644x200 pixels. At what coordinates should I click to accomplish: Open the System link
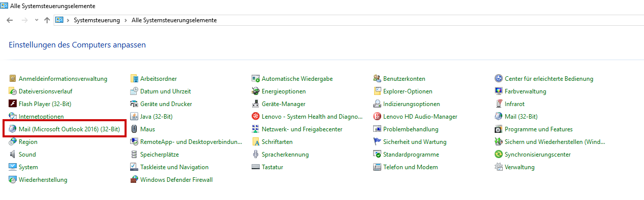28,167
